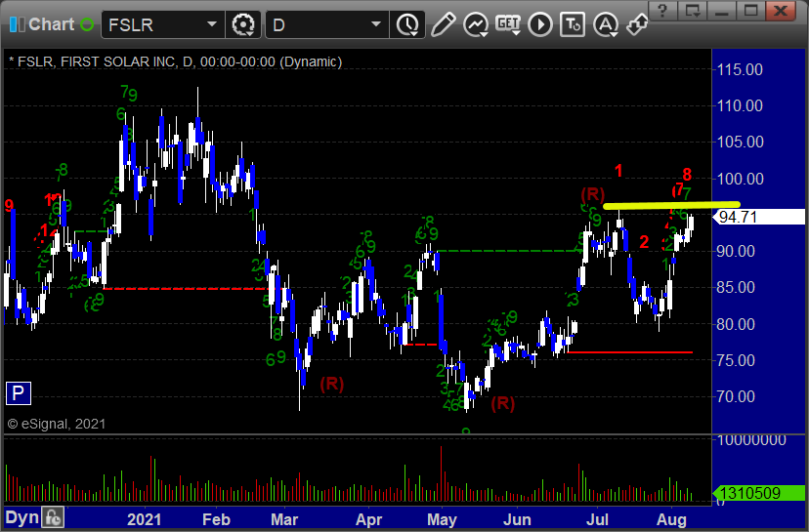This screenshot has height=532, width=809.
Task: Select the green dashed line near 90
Action: click(x=510, y=251)
